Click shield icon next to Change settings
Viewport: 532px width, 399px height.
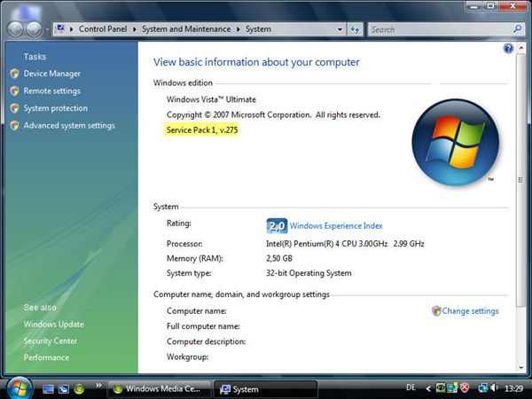[x=436, y=311]
